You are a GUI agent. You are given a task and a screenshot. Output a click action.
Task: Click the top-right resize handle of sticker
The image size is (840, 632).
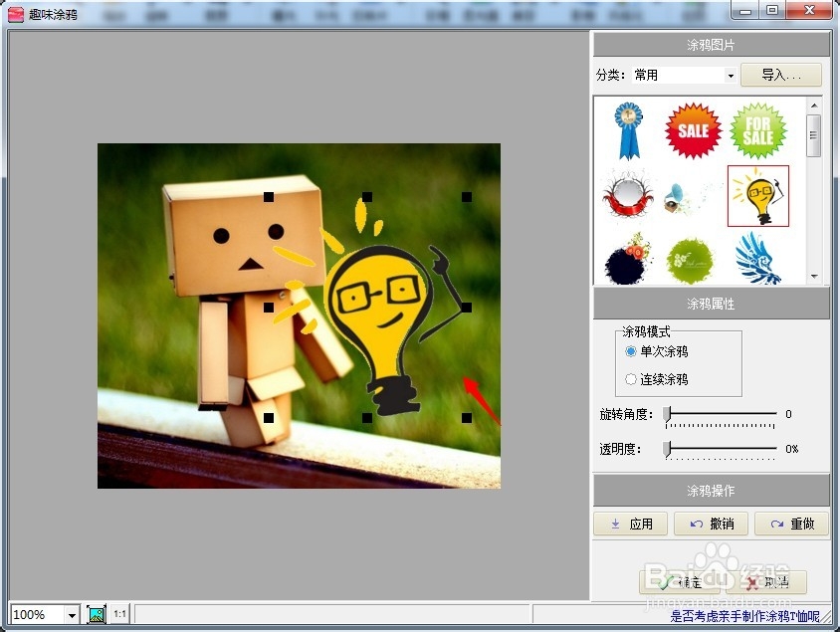point(467,197)
